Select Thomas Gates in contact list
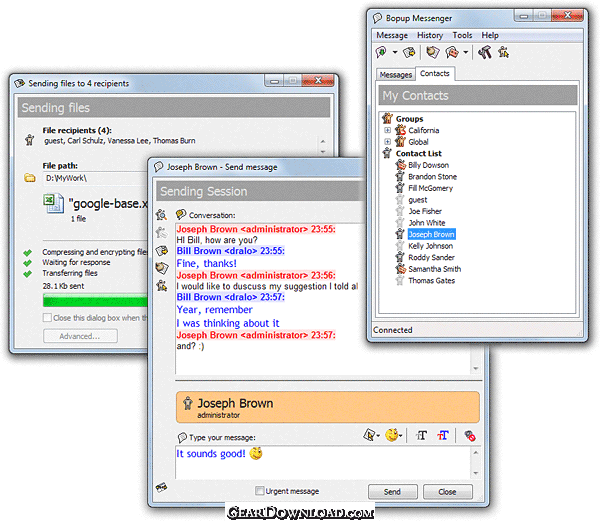Screen dimensions: 600x521 click(x=431, y=281)
